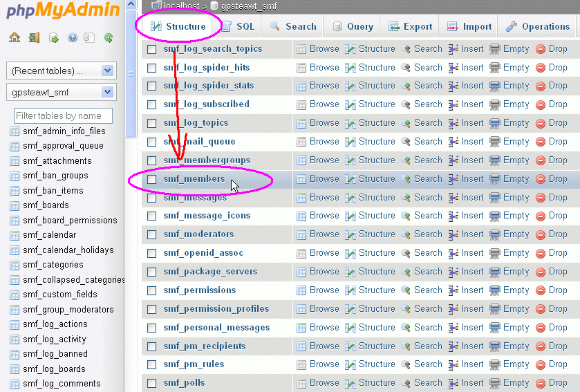Screen dimensions: 580x392
Task: Click the sidebar vertical scrollbar thumb
Action: pyautogui.click(x=131, y=74)
